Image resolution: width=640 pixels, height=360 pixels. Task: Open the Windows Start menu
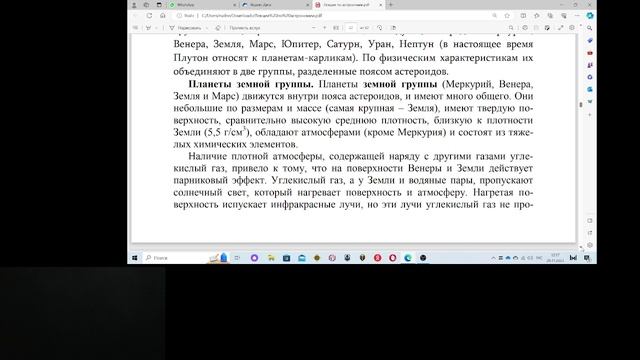coord(135,258)
